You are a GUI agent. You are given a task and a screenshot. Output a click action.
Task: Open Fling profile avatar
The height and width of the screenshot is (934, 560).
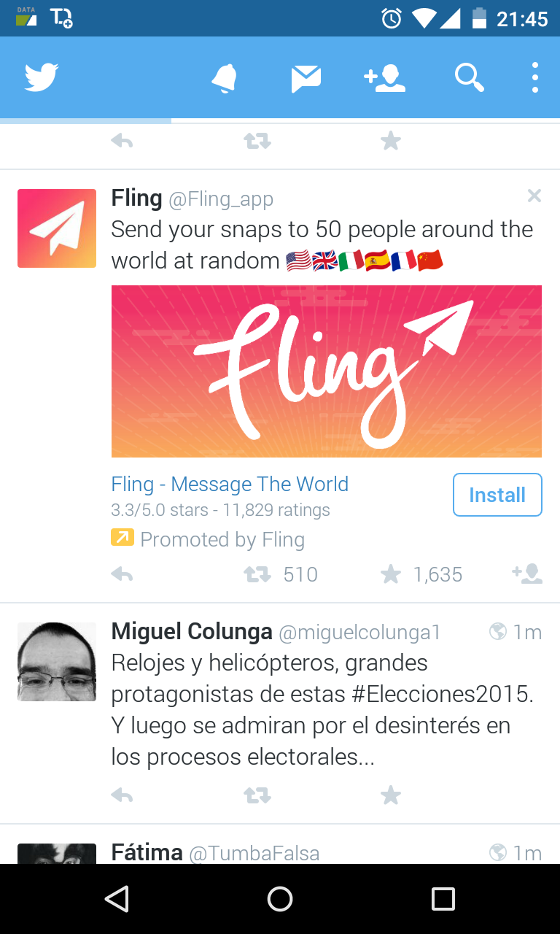(57, 228)
